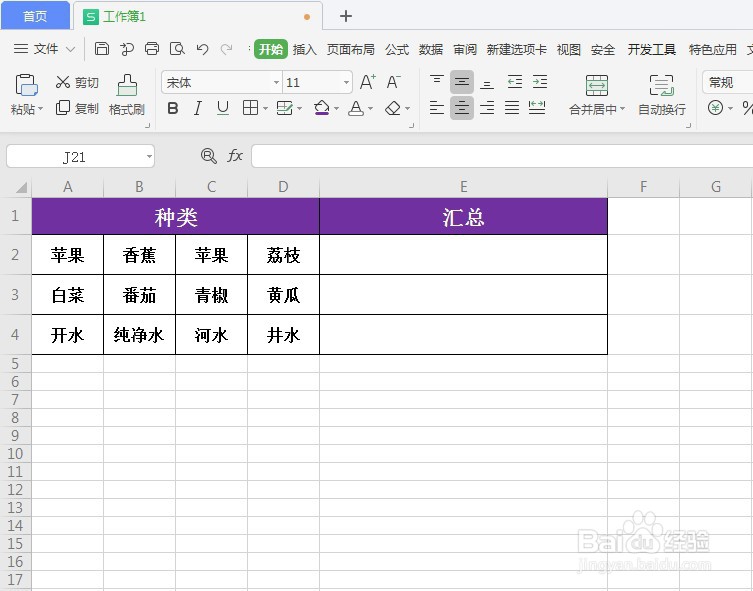Toggle Bold formatting
Image resolution: width=753 pixels, height=591 pixels.
coord(173,109)
